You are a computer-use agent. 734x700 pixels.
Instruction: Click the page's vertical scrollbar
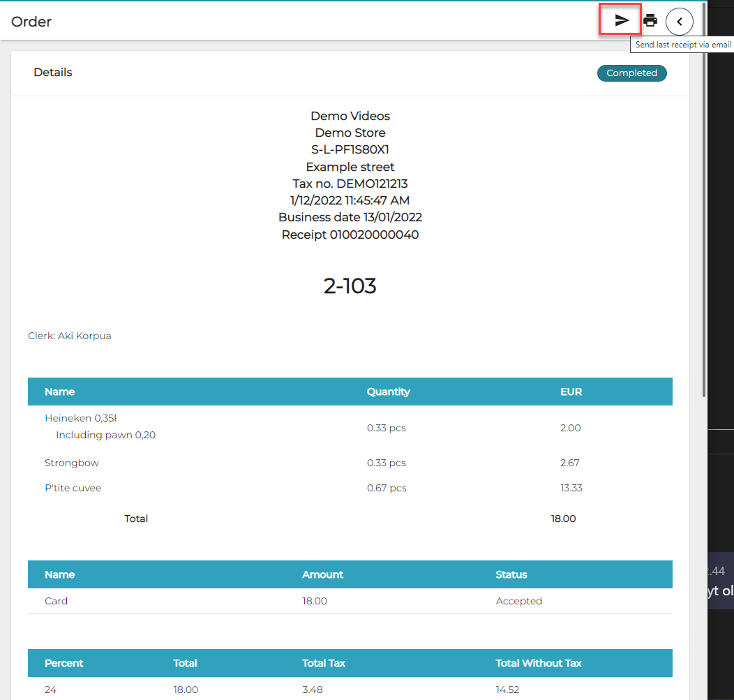tap(704, 209)
